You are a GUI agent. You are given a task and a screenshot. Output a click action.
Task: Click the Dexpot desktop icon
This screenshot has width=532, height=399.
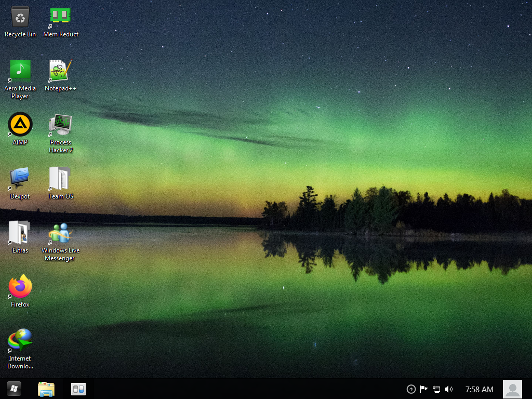[20, 179]
